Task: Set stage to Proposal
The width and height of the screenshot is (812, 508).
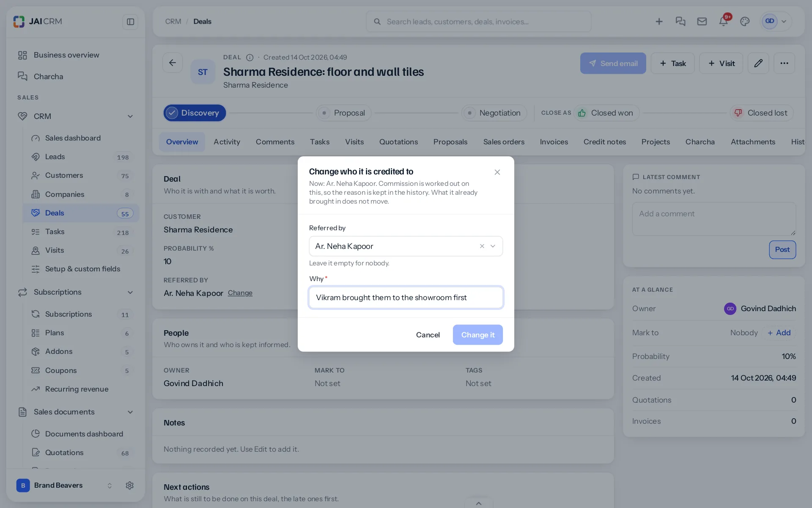Action: point(343,113)
